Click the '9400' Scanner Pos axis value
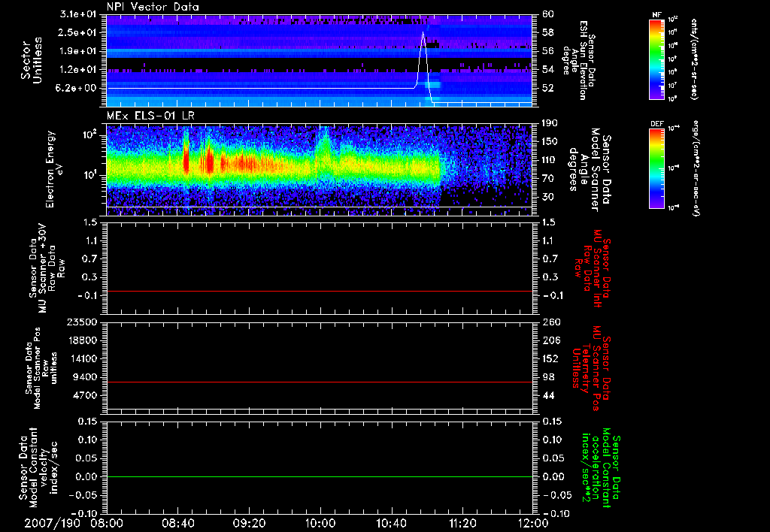 (86, 377)
